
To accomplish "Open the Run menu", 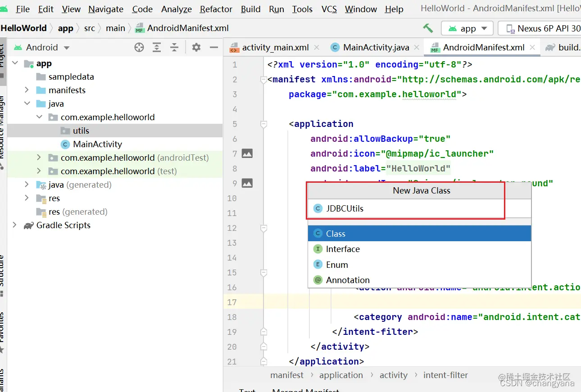I will click(x=277, y=9).
